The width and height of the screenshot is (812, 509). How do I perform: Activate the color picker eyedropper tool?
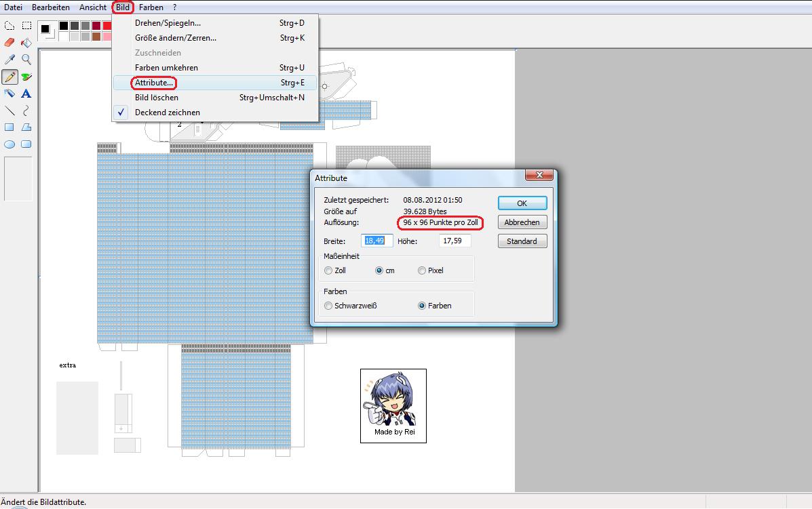(x=9, y=60)
